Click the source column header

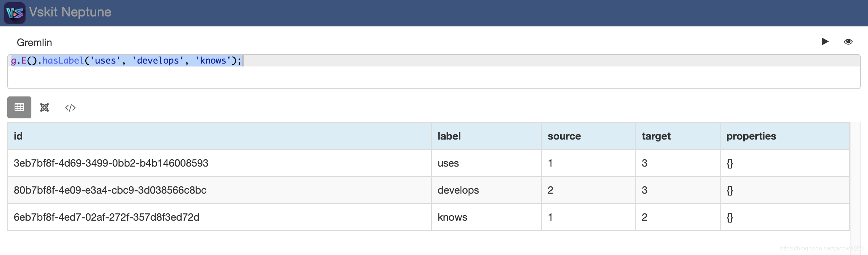coord(564,136)
